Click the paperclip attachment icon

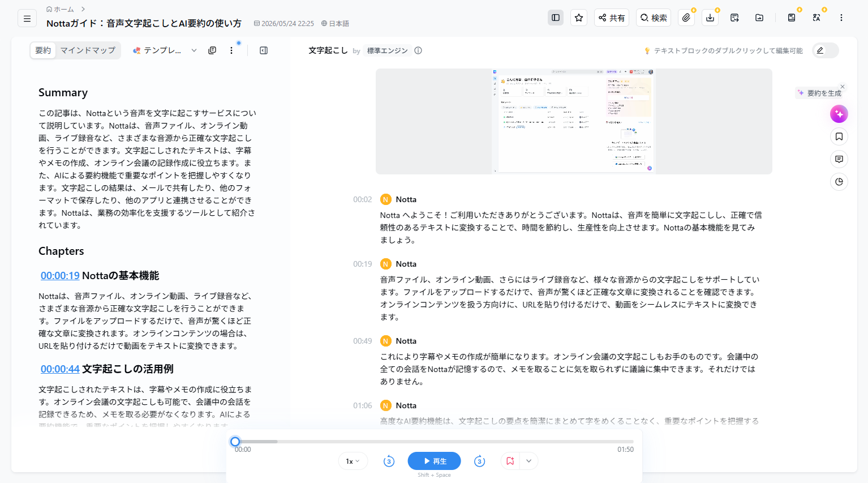coord(686,18)
